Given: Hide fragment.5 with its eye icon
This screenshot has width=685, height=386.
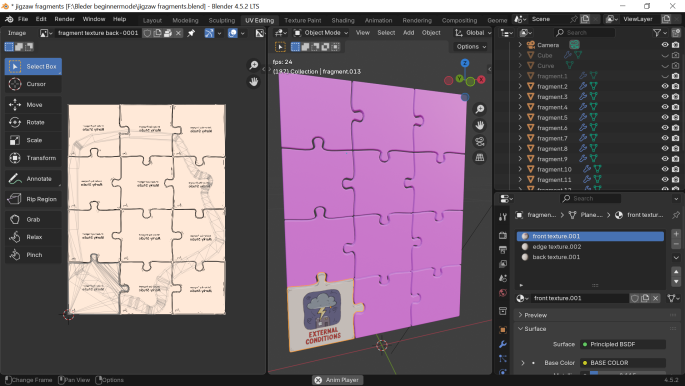Looking at the screenshot, I should pos(665,117).
